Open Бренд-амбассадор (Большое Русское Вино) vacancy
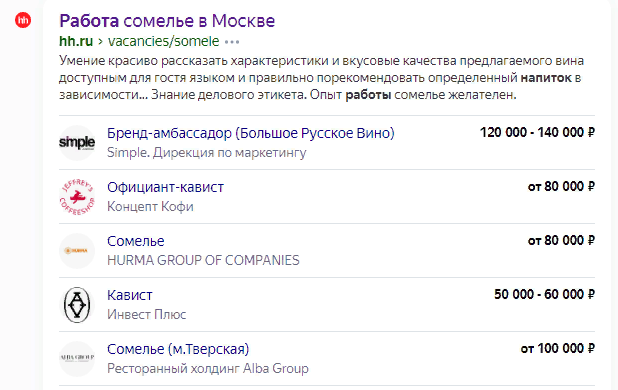This screenshot has width=618, height=390. click(x=251, y=133)
